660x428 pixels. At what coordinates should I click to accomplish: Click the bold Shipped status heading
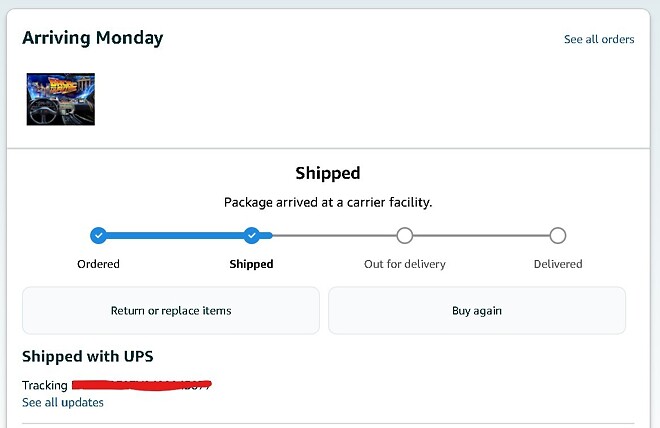click(328, 174)
